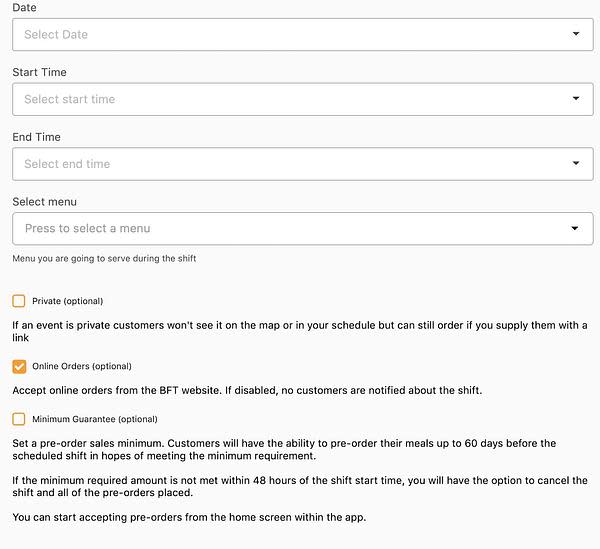Click the Online Orders (optional) label
The width and height of the screenshot is (600, 549).
pyautogui.click(x=82, y=366)
